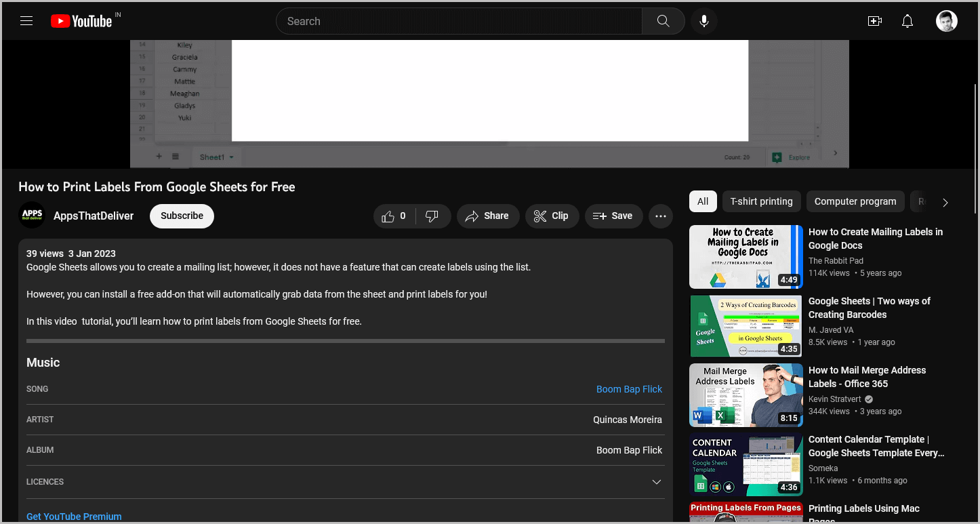
Task: Switch to the All related videos filter
Action: (703, 201)
